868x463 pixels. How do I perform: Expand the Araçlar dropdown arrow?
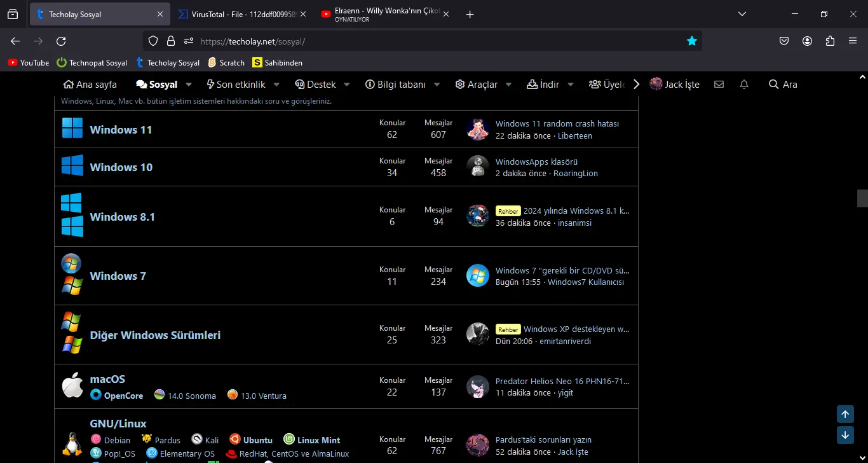pyautogui.click(x=509, y=85)
